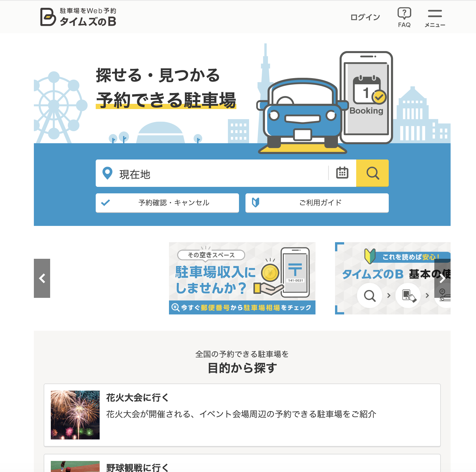Image resolution: width=476 pixels, height=472 pixels.
Task: Click the tap-on-device circle icon in guide banner
Action: pos(408,296)
